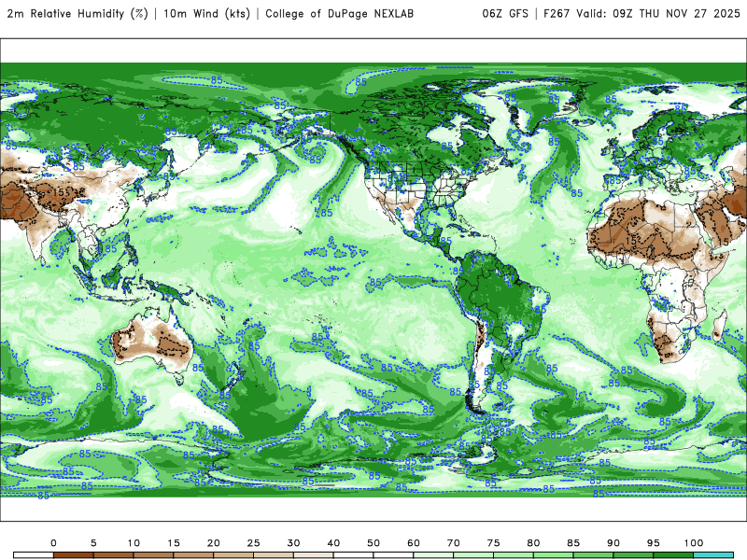
Task: Click the '75' colorbar label
Action: pyautogui.click(x=494, y=543)
